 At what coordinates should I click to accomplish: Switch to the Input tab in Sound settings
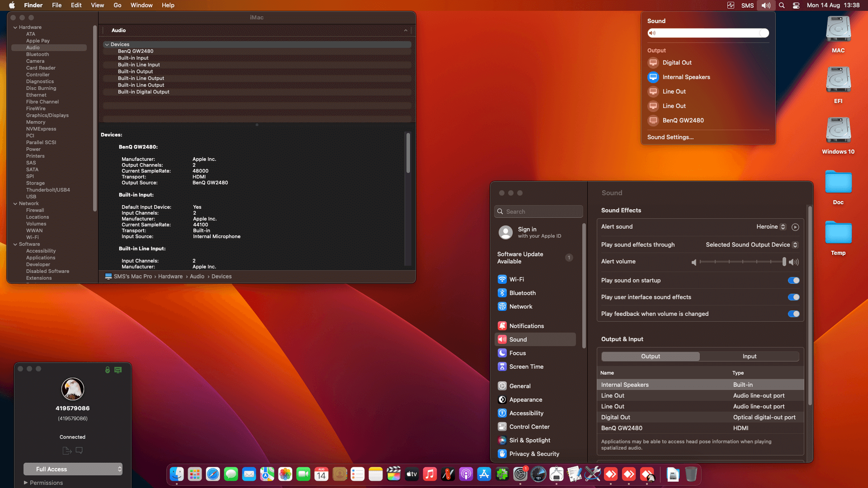click(750, 357)
